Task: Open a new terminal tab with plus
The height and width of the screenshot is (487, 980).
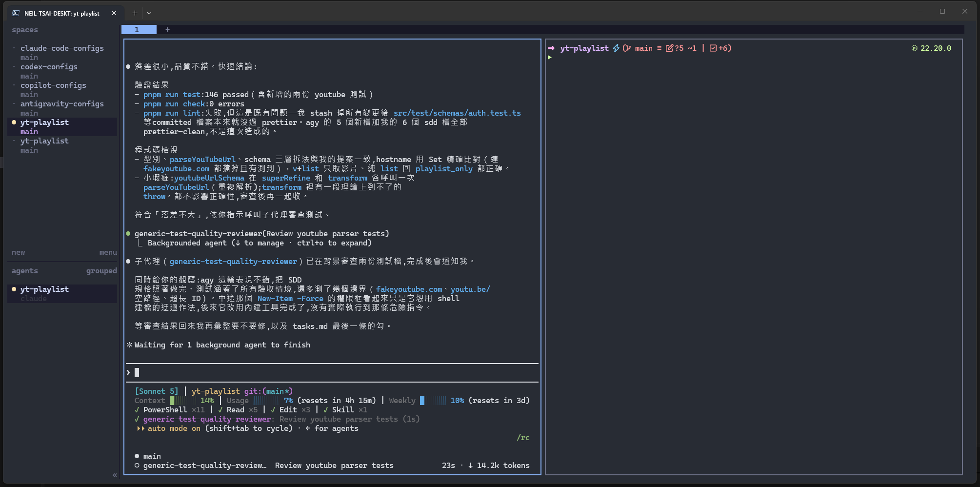Action: click(x=135, y=13)
